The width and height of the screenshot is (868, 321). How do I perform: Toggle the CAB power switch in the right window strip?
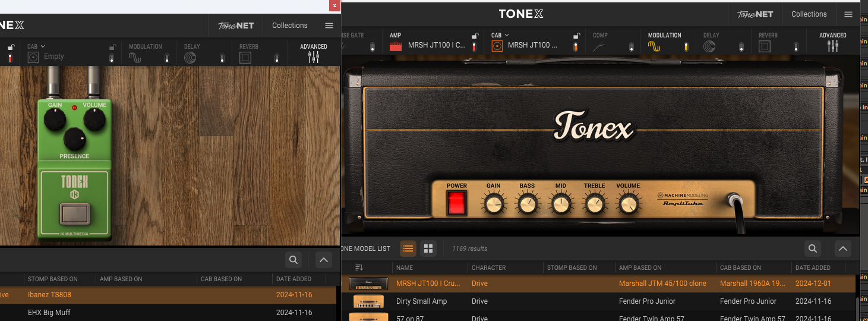(575, 47)
